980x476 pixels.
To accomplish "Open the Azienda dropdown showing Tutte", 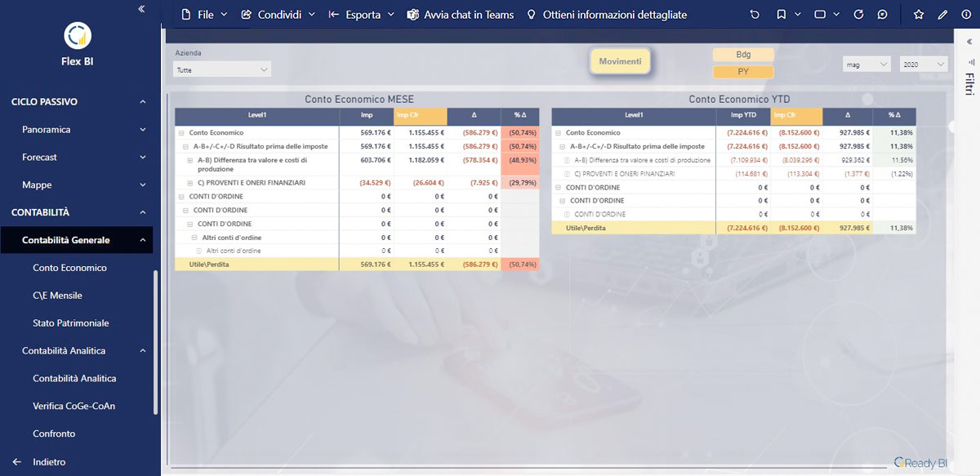I will pyautogui.click(x=222, y=70).
